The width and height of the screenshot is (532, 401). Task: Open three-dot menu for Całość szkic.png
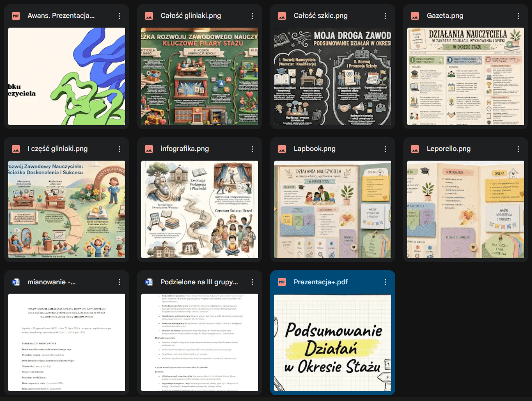click(385, 16)
